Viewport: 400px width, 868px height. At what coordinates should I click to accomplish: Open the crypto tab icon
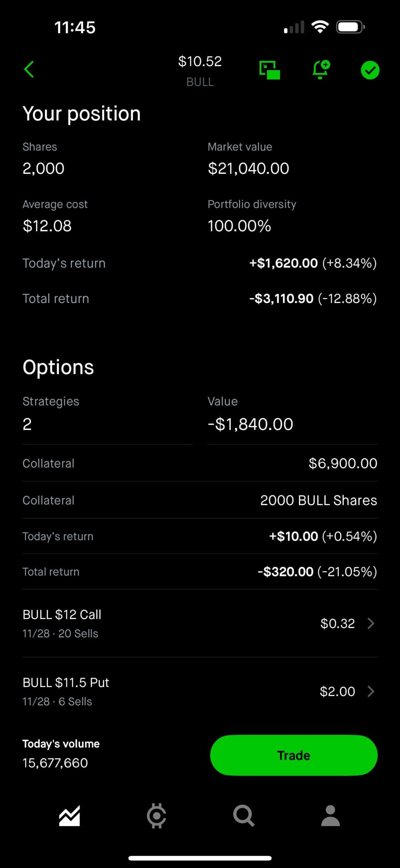coord(156,816)
